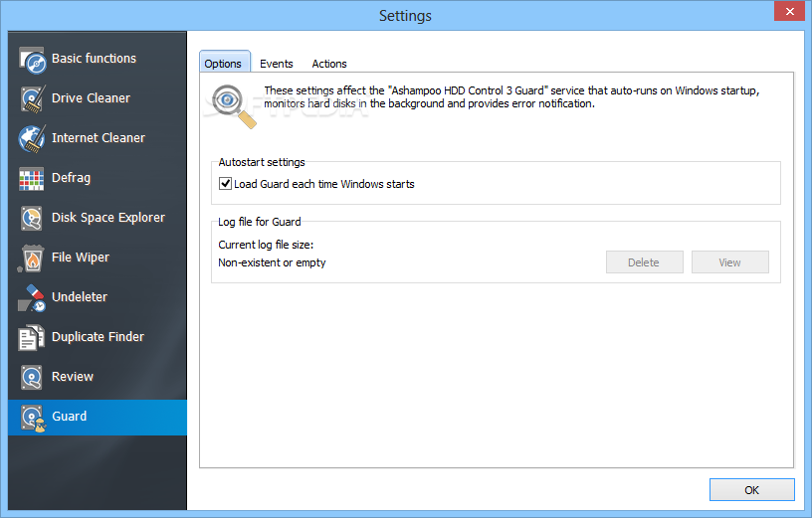Click the Duplicate Finder documents icon
Image resolution: width=812 pixels, height=518 pixels.
(31, 338)
